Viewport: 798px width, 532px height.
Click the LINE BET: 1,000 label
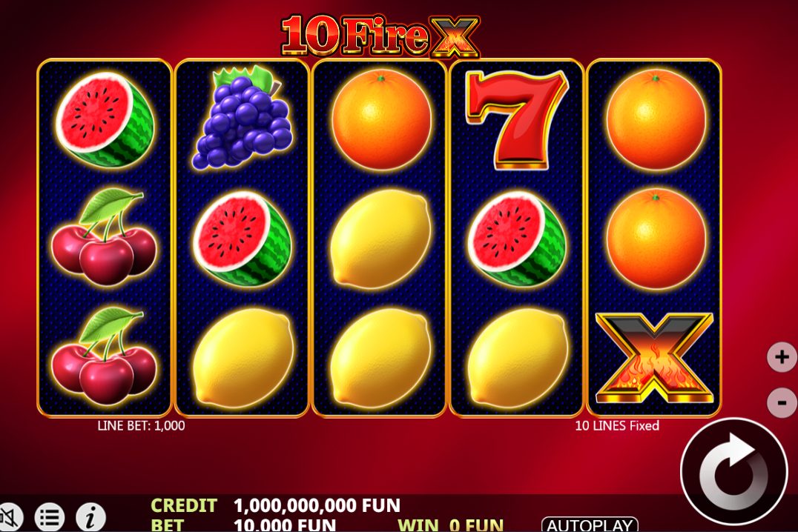pos(141,426)
